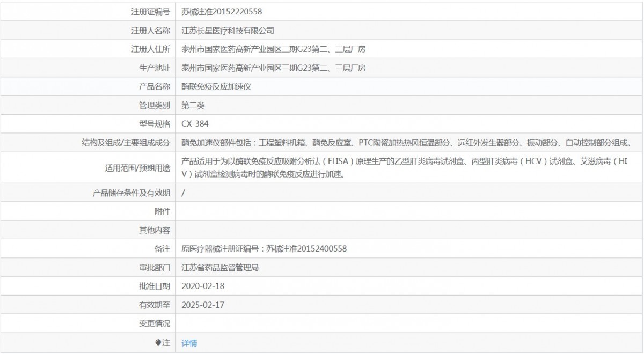Click the small icon beside the 注 label
Screen dimensions: 644x354
(x=158, y=342)
